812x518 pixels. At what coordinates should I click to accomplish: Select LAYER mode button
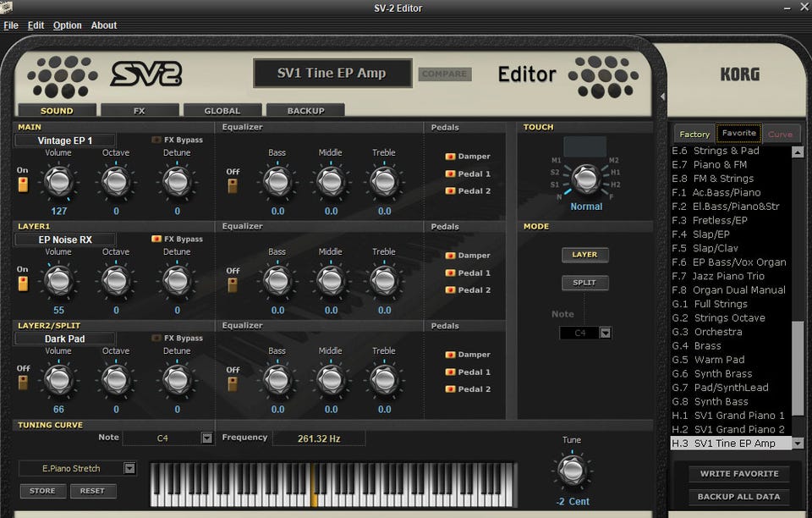tap(585, 254)
